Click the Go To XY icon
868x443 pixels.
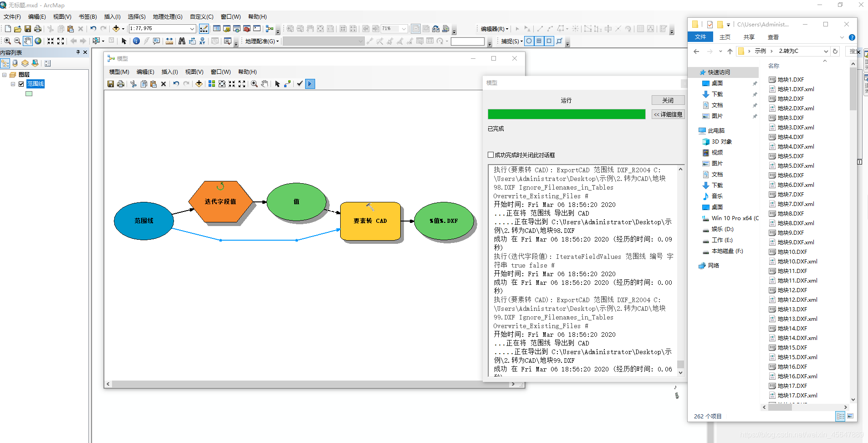[x=202, y=41]
